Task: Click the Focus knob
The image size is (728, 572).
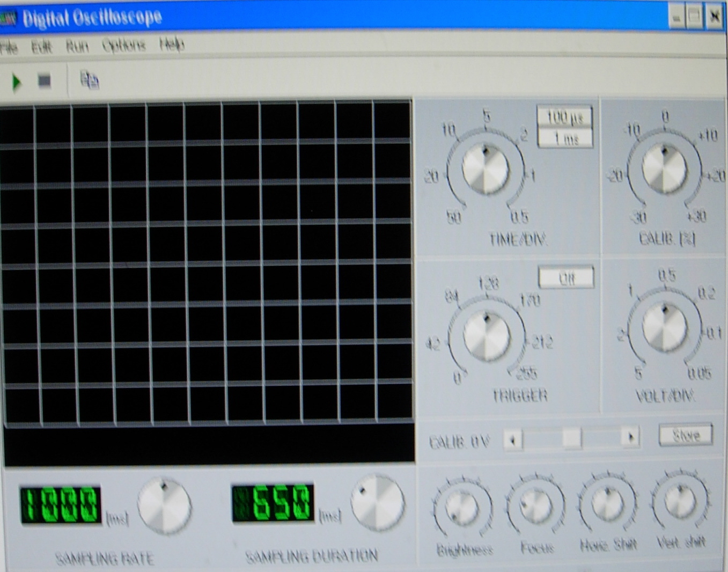Action: (x=535, y=505)
